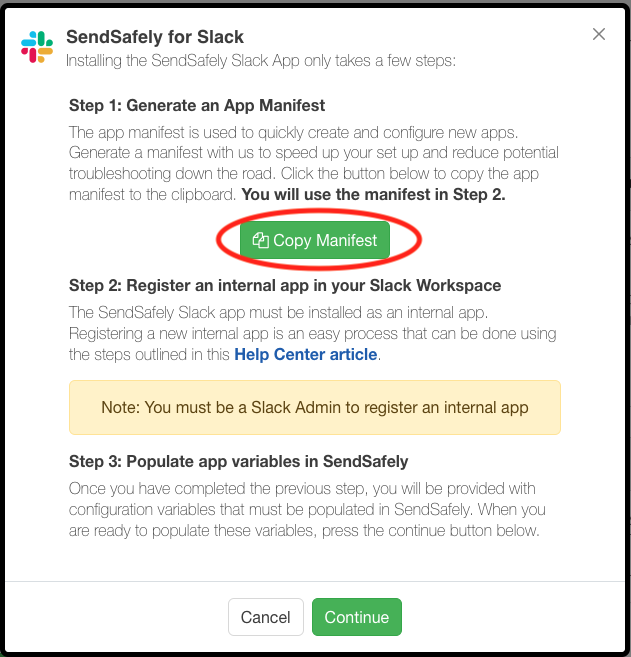Select the Step 1 Generate an App Manifest heading

197,105
